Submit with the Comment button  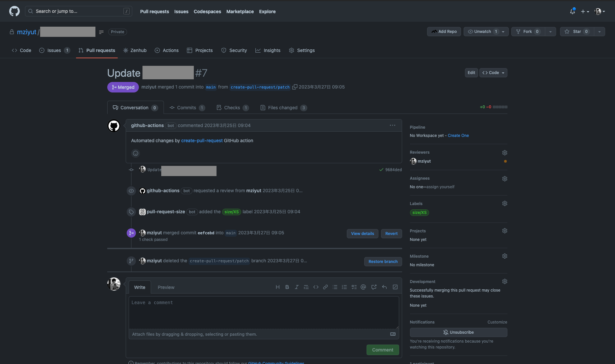pyautogui.click(x=383, y=350)
